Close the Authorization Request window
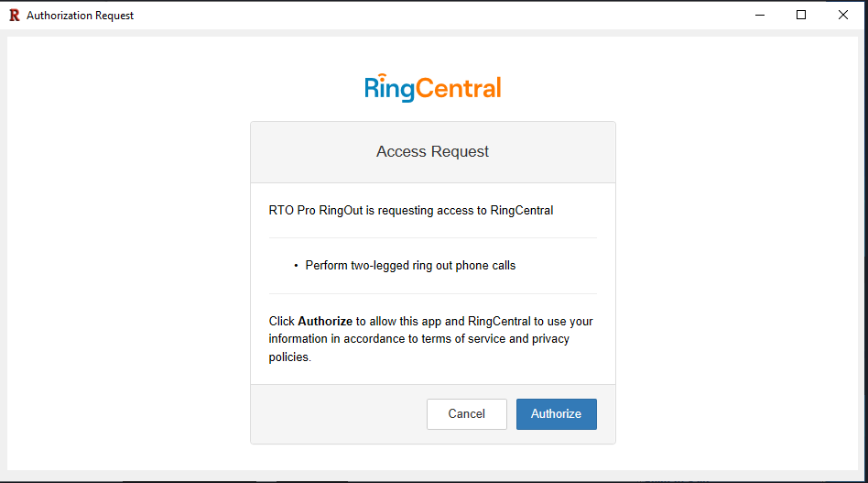The image size is (868, 483). pos(843,15)
